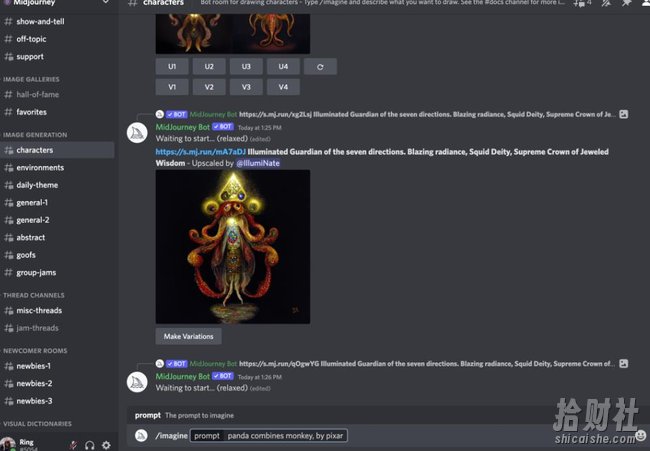This screenshot has width=650, height=451.
Task: Open the s.mj.run/mA7aDJ link
Action: click(201, 152)
